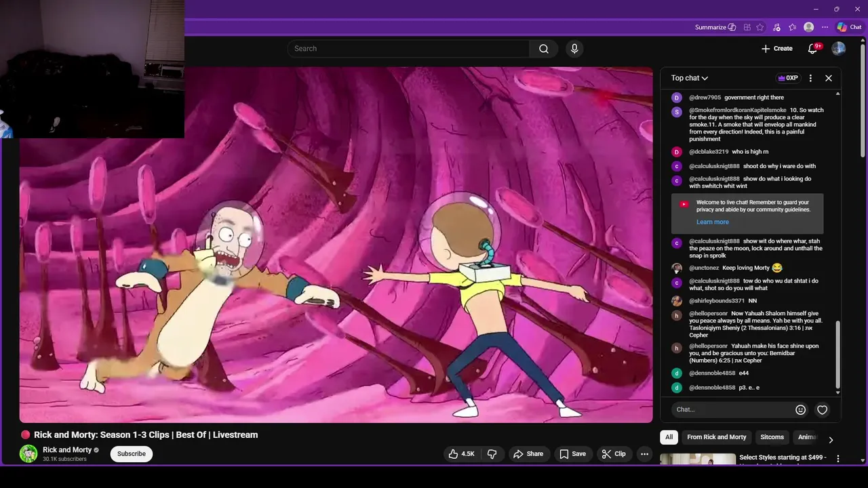This screenshot has height=488, width=868.
Task: Dislike the video with thumbs down
Action: 492,454
